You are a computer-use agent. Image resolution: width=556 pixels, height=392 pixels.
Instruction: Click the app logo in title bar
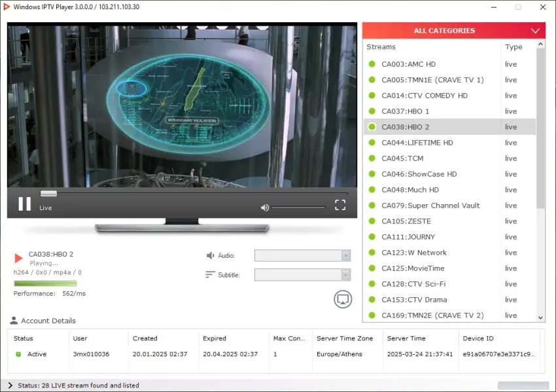pos(6,7)
